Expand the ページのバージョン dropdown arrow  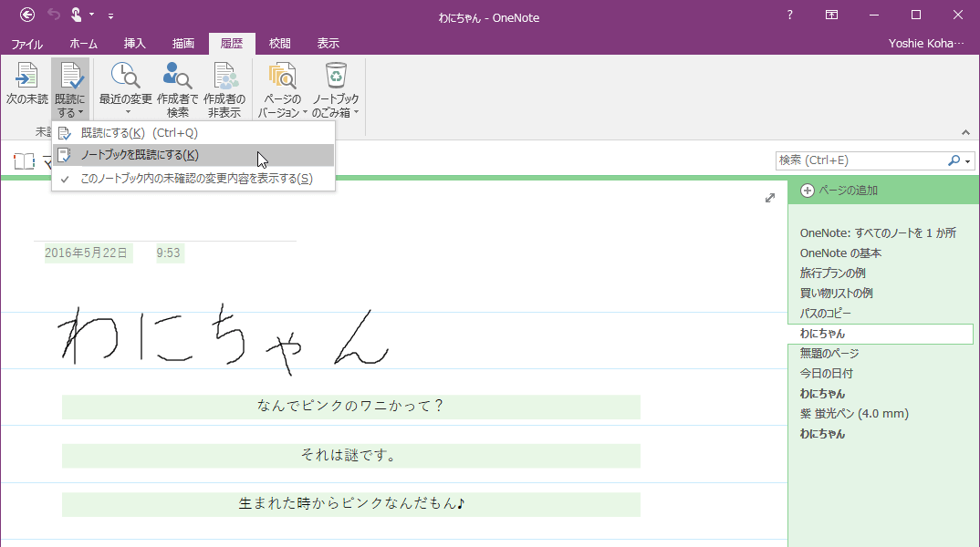coord(305,113)
